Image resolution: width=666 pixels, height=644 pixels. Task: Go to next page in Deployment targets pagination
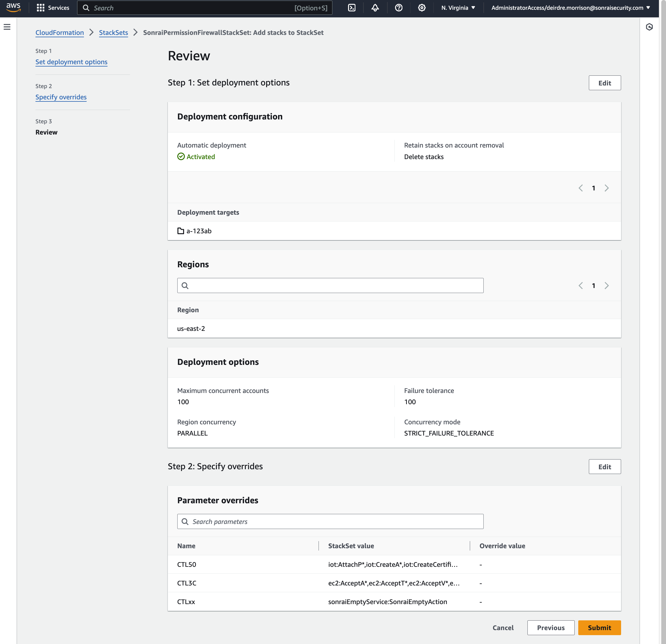point(607,188)
